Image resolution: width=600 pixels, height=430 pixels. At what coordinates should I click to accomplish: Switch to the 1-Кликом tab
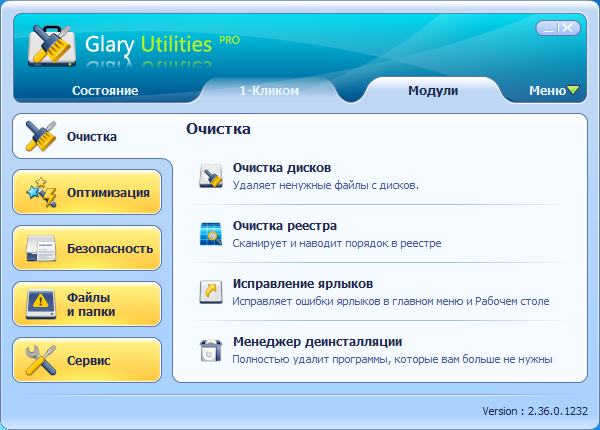269,91
